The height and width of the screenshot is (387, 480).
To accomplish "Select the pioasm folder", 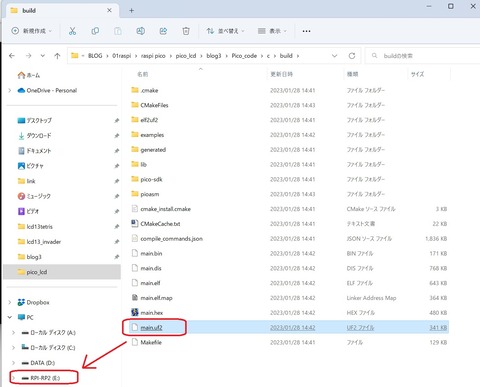I will pyautogui.click(x=145, y=194).
